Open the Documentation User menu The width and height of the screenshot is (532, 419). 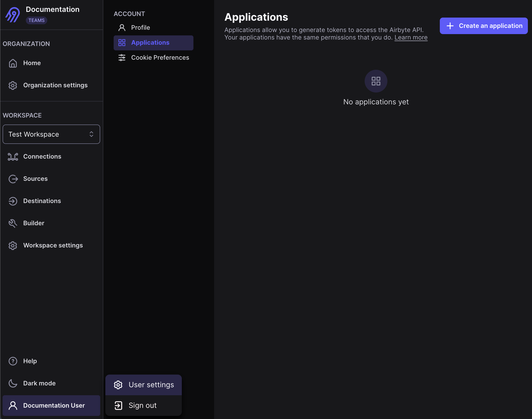click(x=51, y=405)
